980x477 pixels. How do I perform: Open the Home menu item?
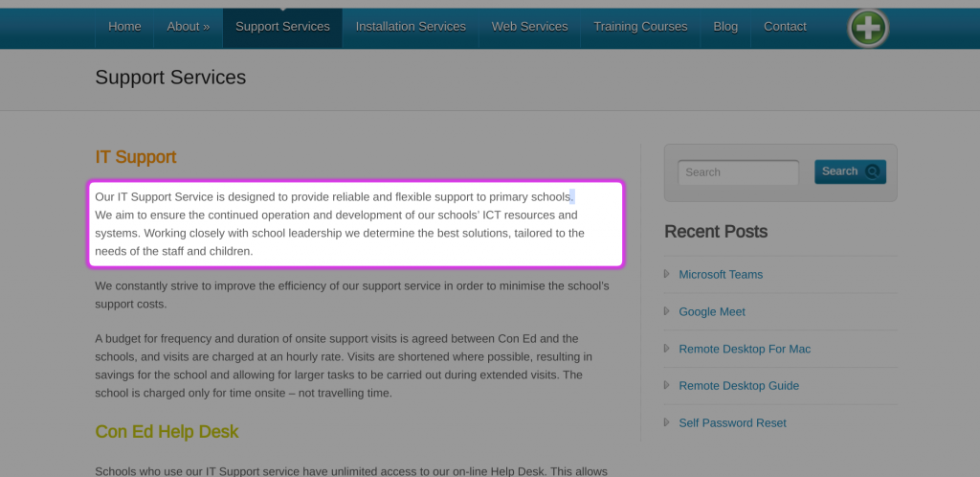click(x=124, y=27)
